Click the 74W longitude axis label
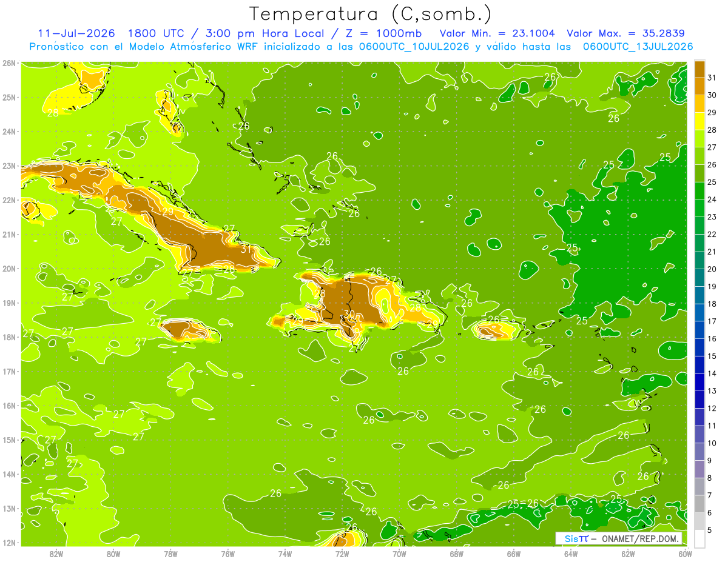 (285, 554)
